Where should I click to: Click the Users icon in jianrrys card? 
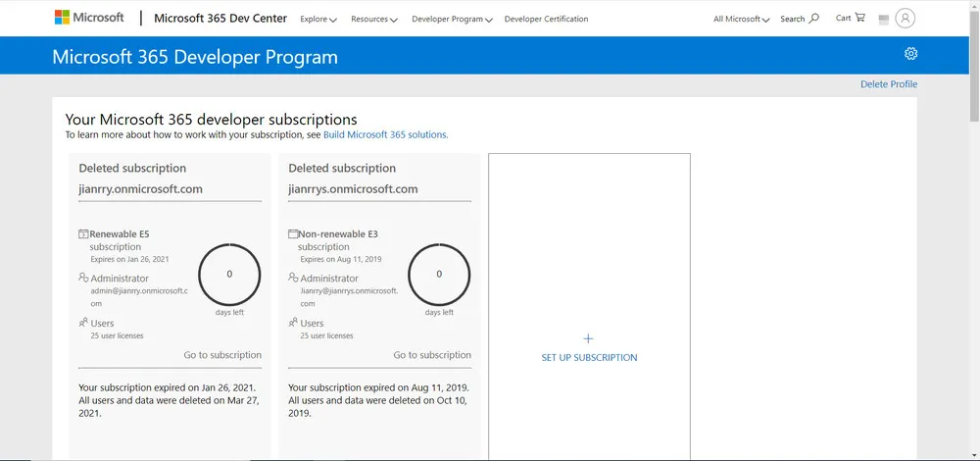coord(293,323)
